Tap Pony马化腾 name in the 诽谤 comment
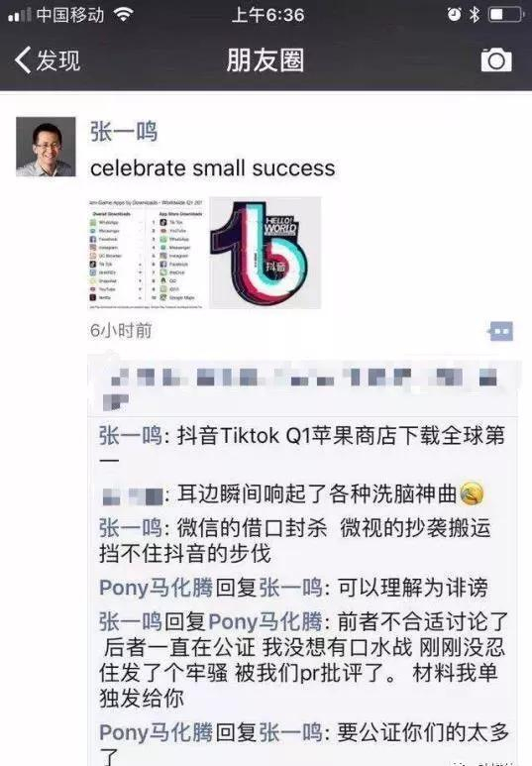This screenshot has width=532, height=766. [x=156, y=588]
